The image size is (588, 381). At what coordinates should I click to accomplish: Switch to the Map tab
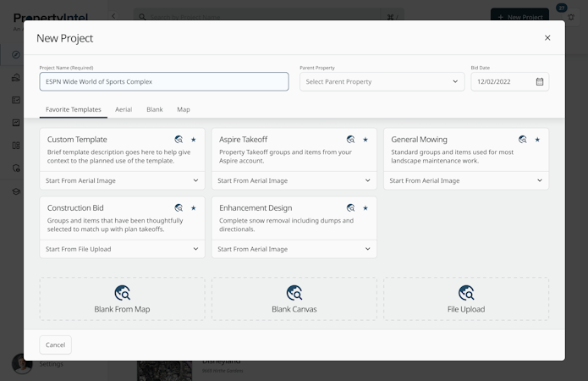click(x=184, y=109)
